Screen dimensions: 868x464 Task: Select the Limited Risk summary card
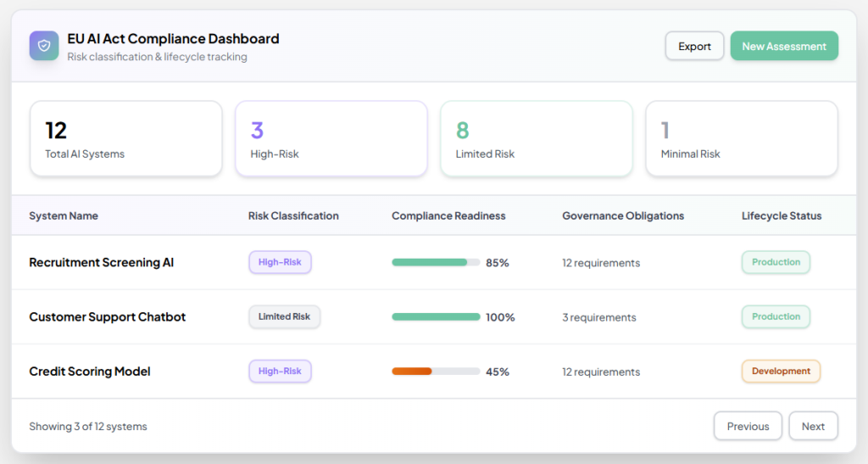point(536,139)
